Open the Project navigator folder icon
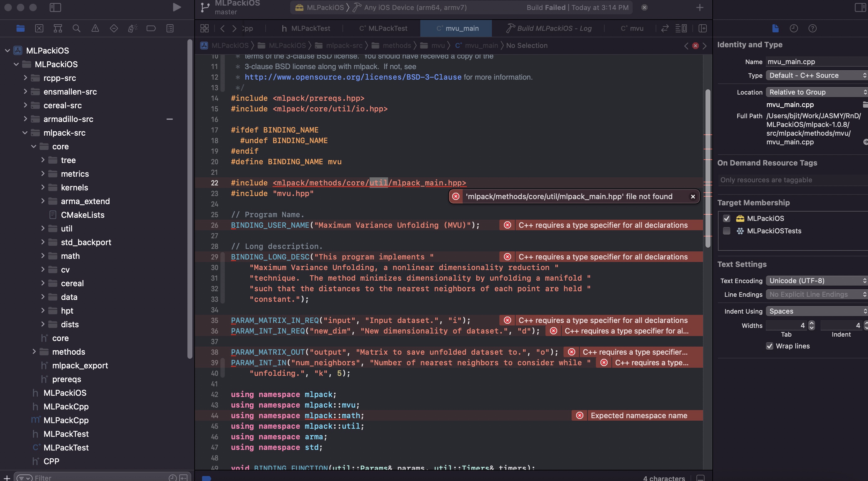The height and width of the screenshot is (481, 868). (x=21, y=28)
